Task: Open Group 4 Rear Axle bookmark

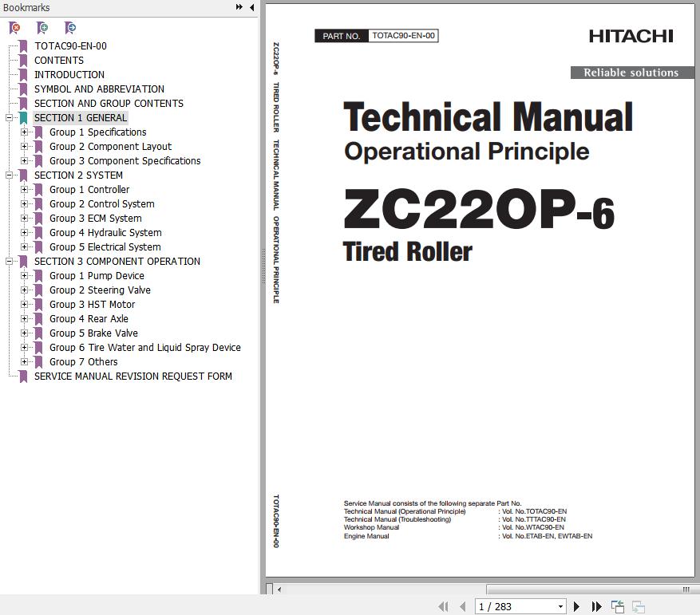Action: [89, 318]
